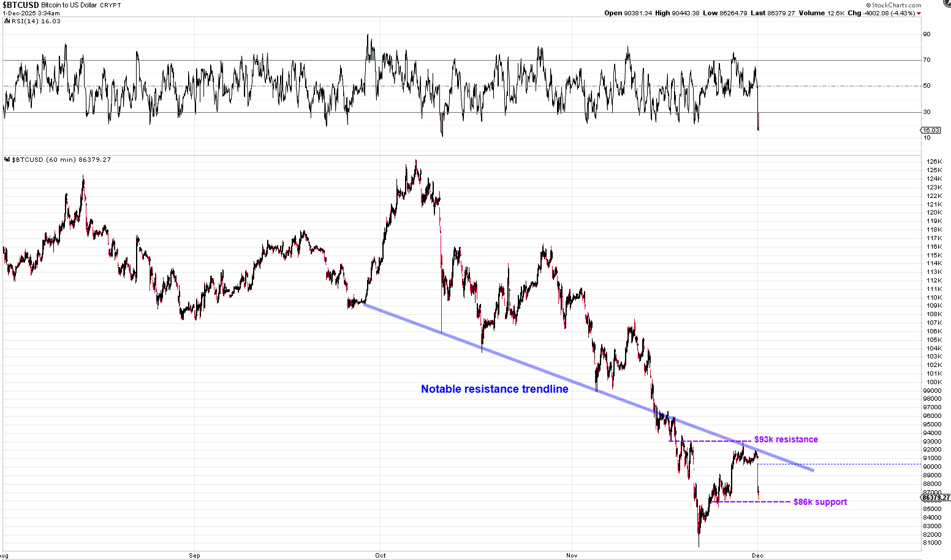Image resolution: width=951 pixels, height=560 pixels.
Task: Click the Dec label on time axis
Action: click(x=758, y=556)
